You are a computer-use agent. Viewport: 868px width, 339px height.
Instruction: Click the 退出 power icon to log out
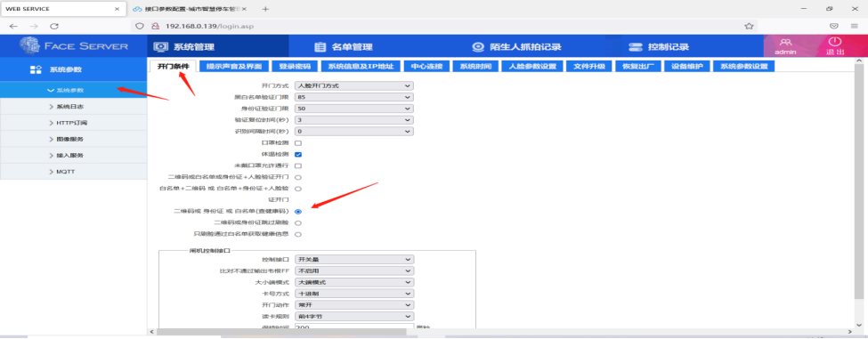[x=835, y=42]
